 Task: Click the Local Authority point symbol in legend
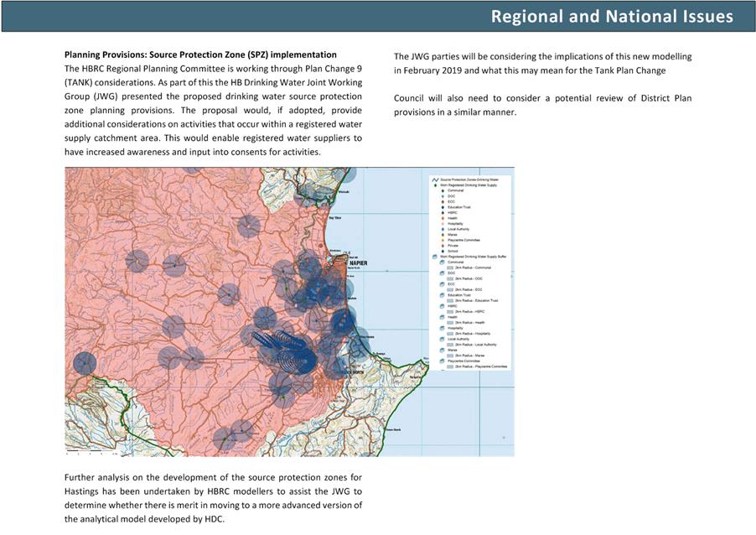pos(443,229)
